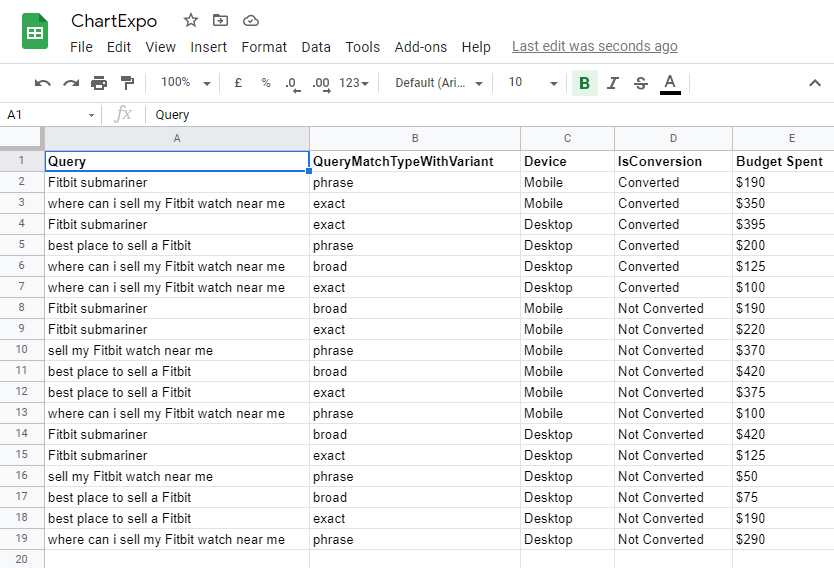Open the Data menu

(316, 47)
